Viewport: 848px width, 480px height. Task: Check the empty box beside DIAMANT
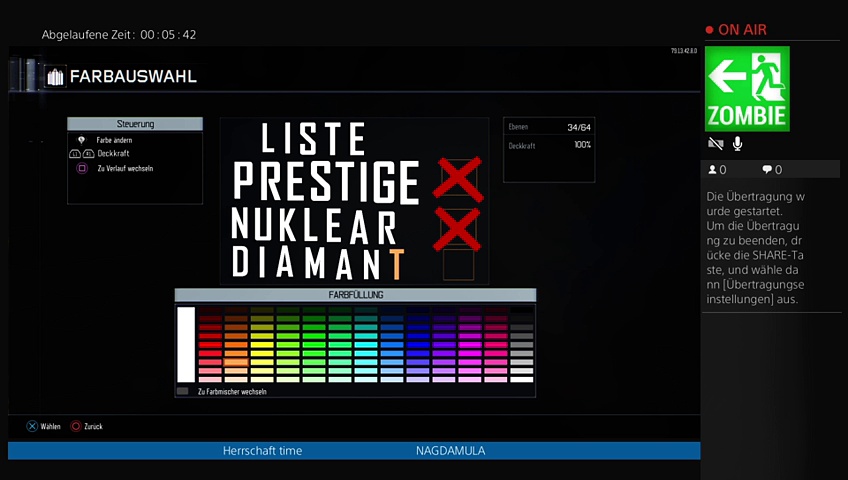(x=459, y=264)
